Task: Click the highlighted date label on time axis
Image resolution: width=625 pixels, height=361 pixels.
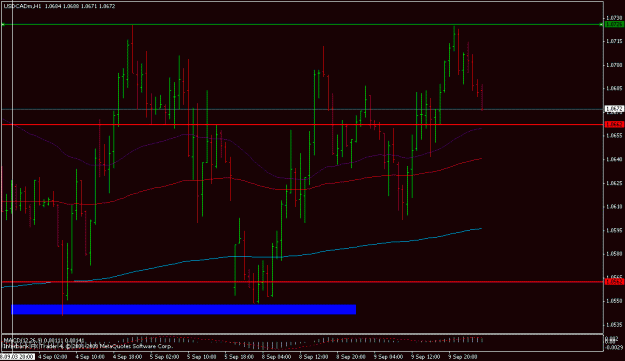Action: tap(18, 357)
